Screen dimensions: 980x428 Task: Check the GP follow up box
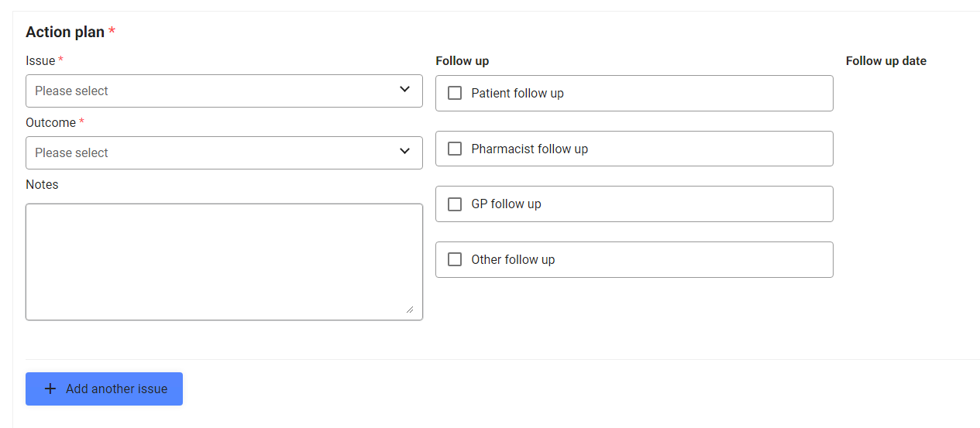(455, 204)
